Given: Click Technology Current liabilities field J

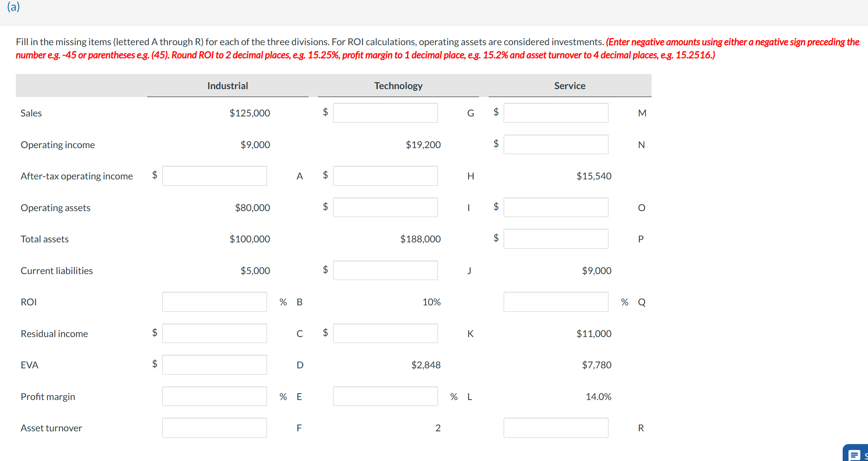Looking at the screenshot, I should (x=385, y=271).
